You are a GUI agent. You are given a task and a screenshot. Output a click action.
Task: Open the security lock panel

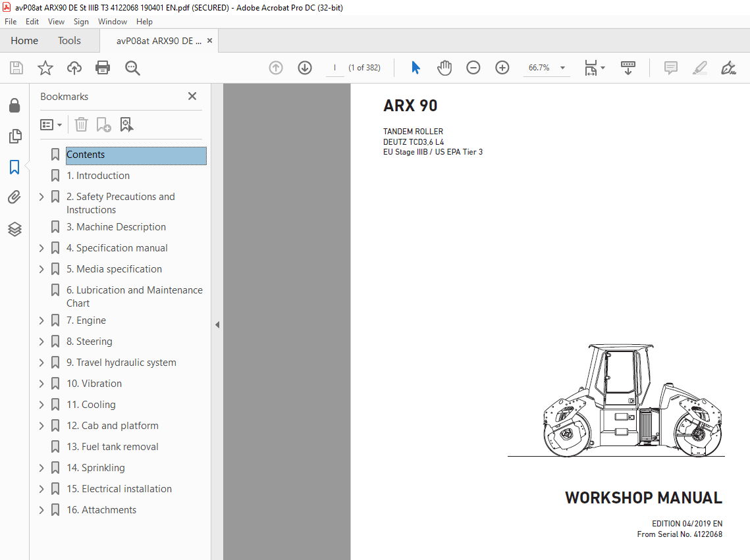(x=15, y=105)
